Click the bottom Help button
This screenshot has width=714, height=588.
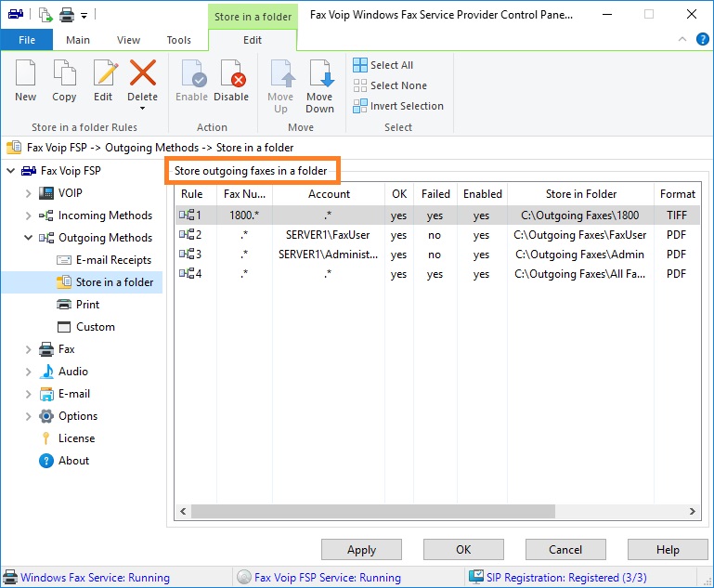668,550
